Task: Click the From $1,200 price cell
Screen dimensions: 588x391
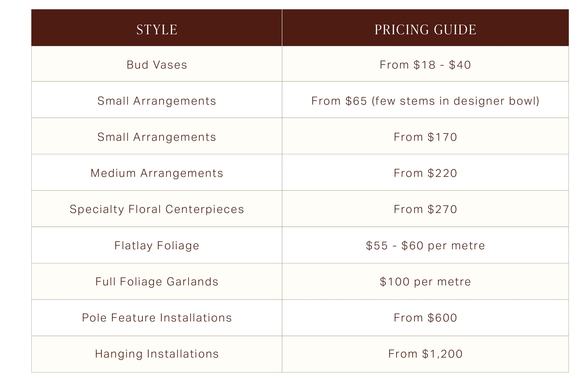Action: click(x=425, y=354)
